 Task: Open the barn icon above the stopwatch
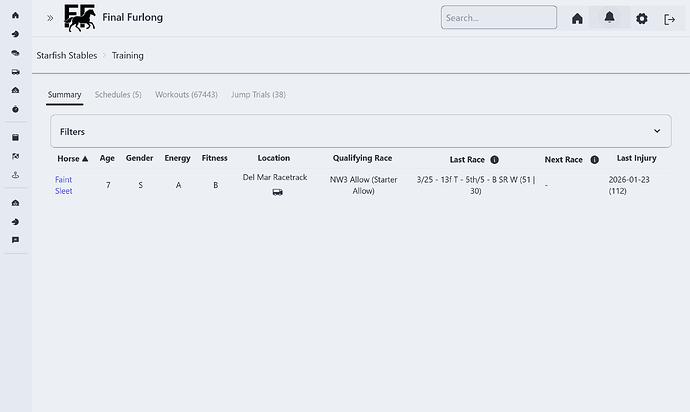pyautogui.click(x=15, y=90)
